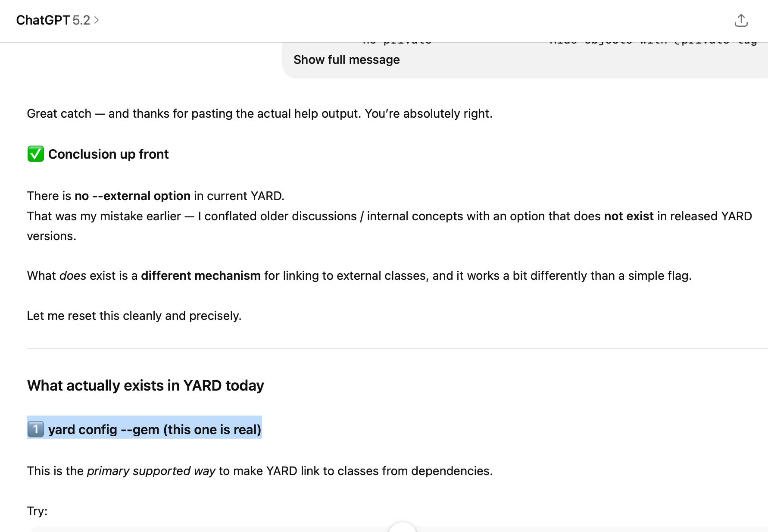Click the bold 'no --external option' text
The image size is (768, 532).
coord(132,196)
